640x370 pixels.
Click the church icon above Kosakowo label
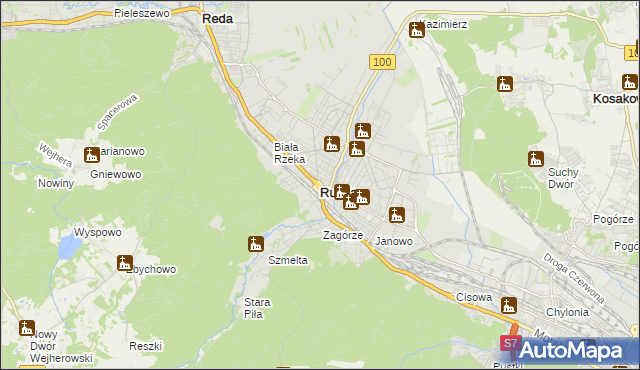pyautogui.click(x=629, y=82)
